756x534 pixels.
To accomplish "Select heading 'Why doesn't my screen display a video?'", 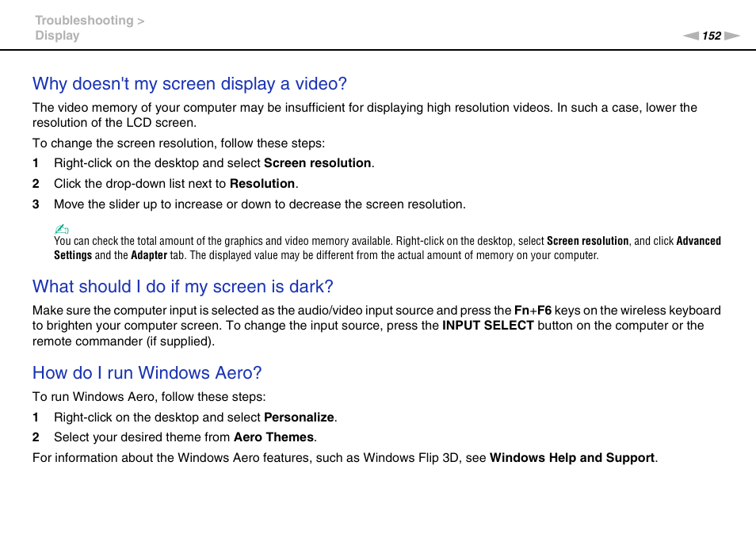I will [x=189, y=84].
